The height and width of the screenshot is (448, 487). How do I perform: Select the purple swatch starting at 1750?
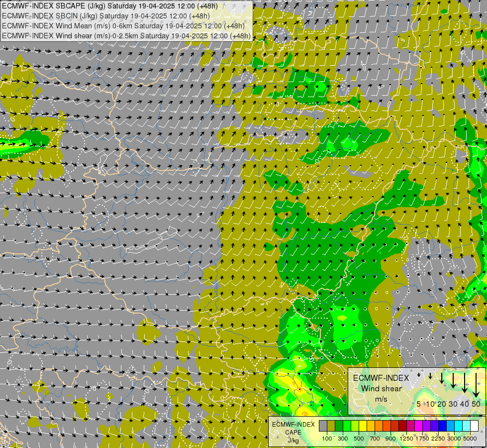pos(427,426)
